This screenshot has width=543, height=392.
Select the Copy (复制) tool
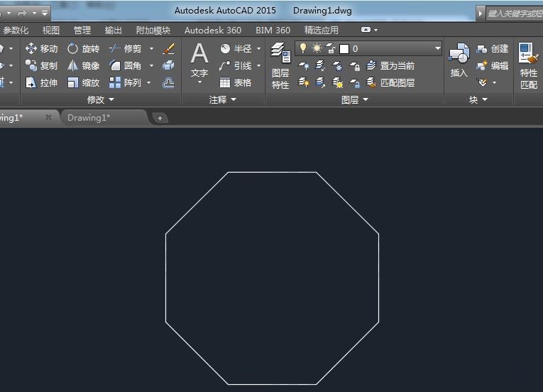click(x=41, y=65)
